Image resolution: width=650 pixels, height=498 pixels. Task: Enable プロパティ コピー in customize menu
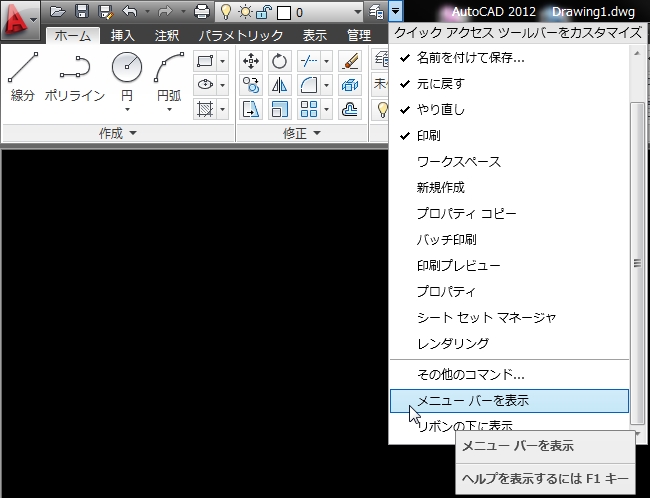point(509,214)
